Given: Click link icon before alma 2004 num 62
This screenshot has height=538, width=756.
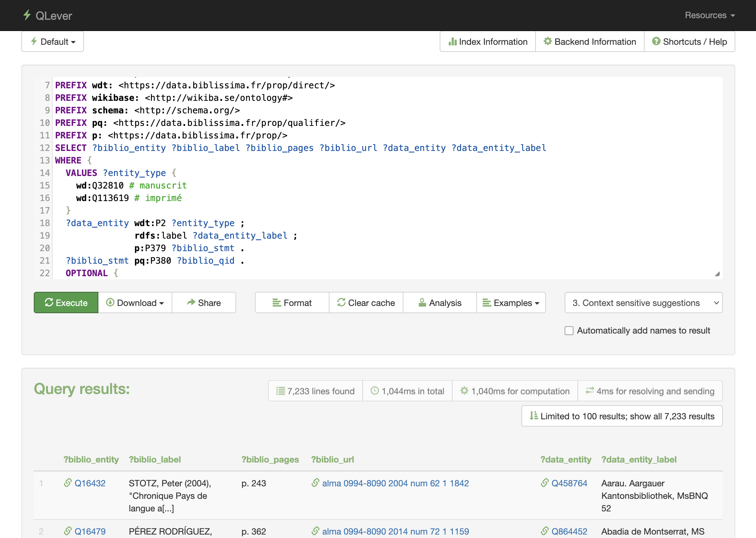Looking at the screenshot, I should coord(315,483).
